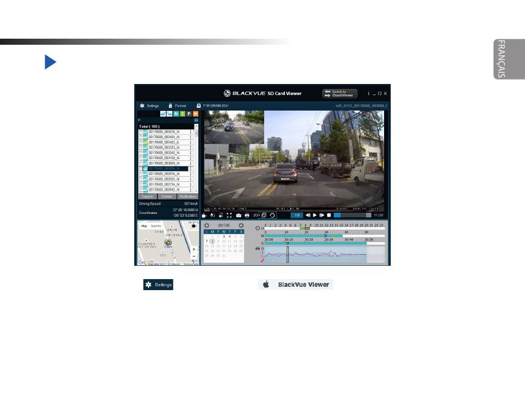Switch the map to Satellite view

pyautogui.click(x=156, y=226)
